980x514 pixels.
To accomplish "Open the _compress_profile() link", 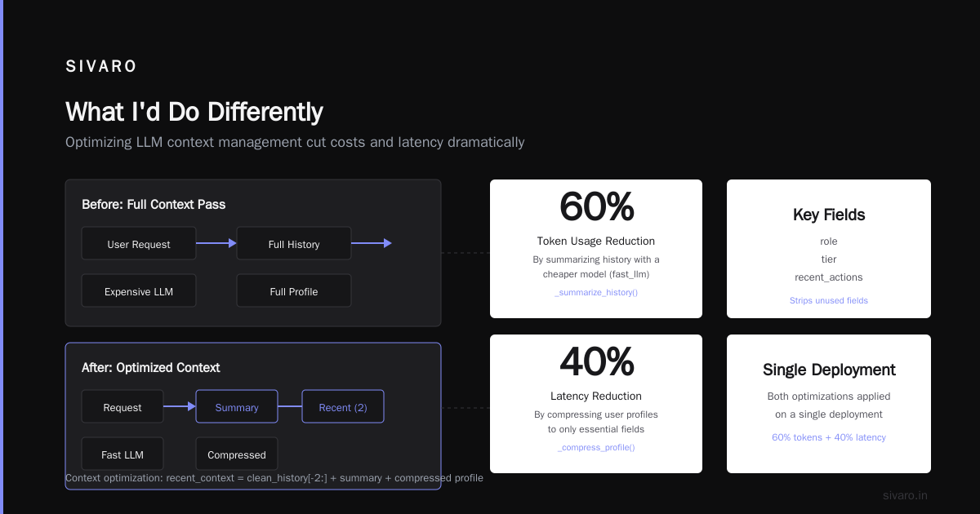I will (x=596, y=447).
